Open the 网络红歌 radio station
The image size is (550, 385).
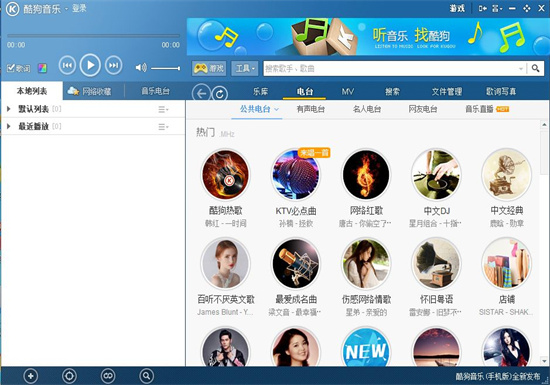click(366, 175)
